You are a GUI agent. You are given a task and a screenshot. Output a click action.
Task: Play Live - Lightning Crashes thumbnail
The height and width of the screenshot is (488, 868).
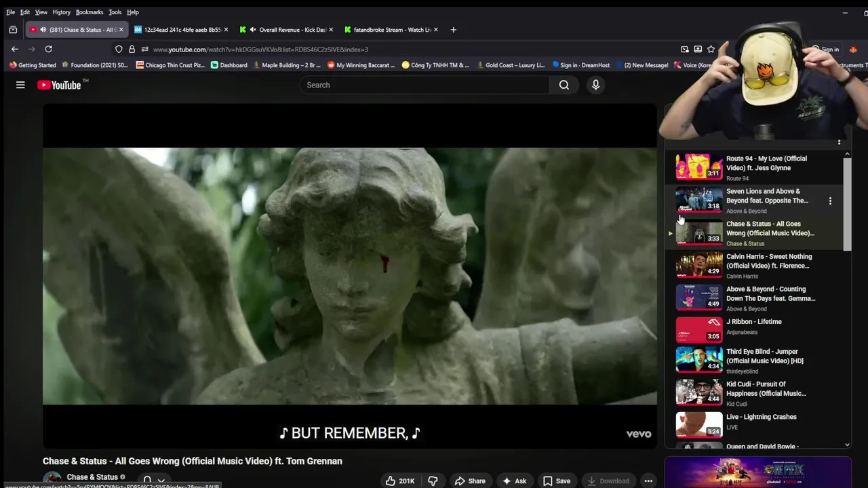699,424
